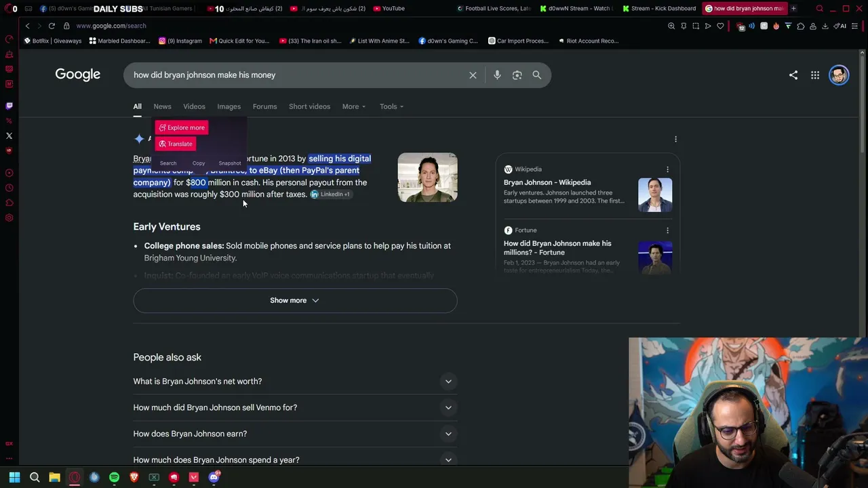Open the Tools dropdown

pos(391,106)
